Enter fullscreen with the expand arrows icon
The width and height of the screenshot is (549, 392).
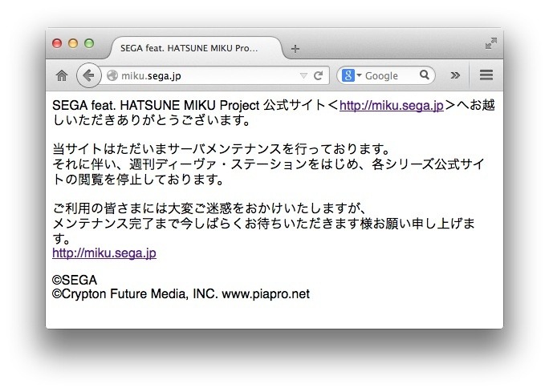[x=491, y=43]
